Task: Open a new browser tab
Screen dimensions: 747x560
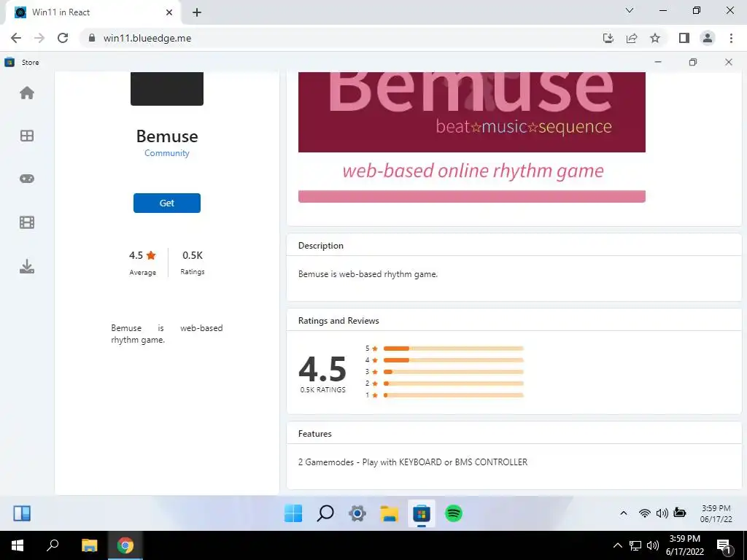Action: pyautogui.click(x=197, y=12)
